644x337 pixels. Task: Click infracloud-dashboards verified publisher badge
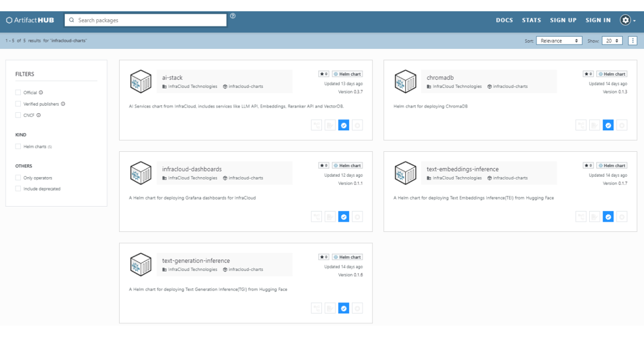[x=344, y=217]
